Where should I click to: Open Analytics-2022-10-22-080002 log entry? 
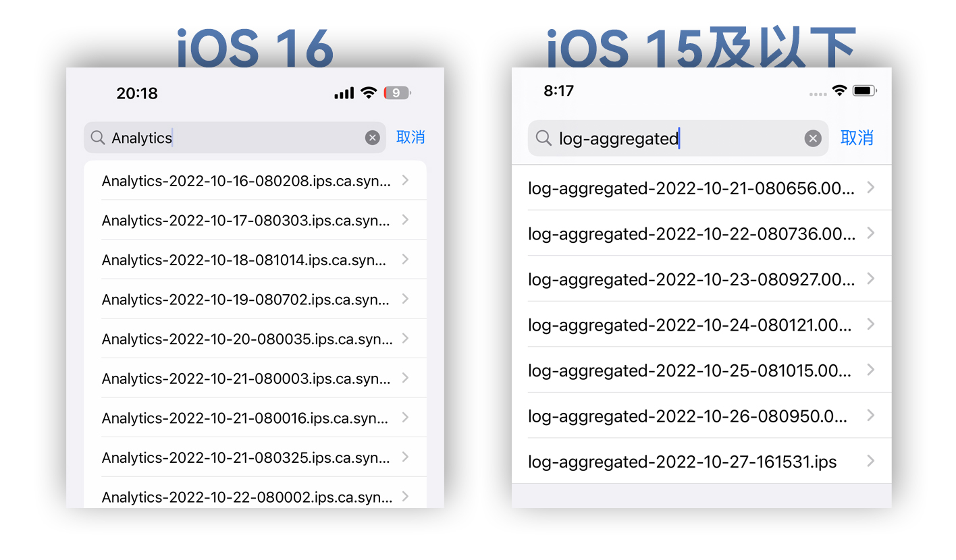point(255,493)
